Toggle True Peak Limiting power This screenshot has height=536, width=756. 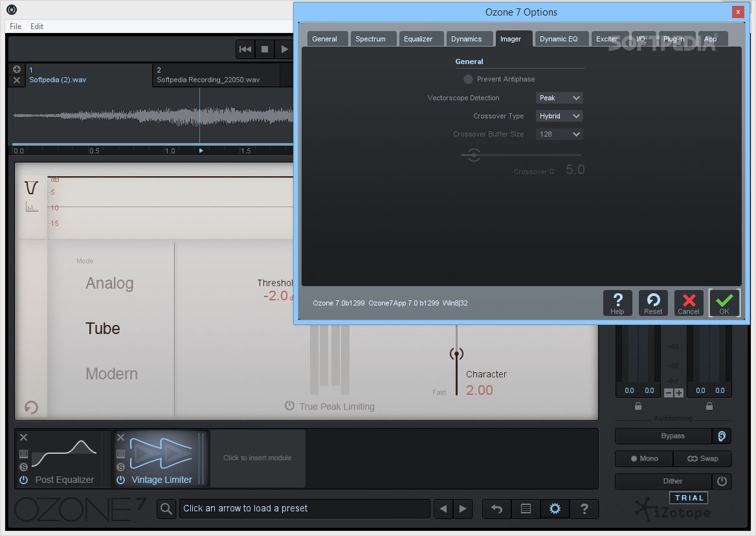[289, 406]
